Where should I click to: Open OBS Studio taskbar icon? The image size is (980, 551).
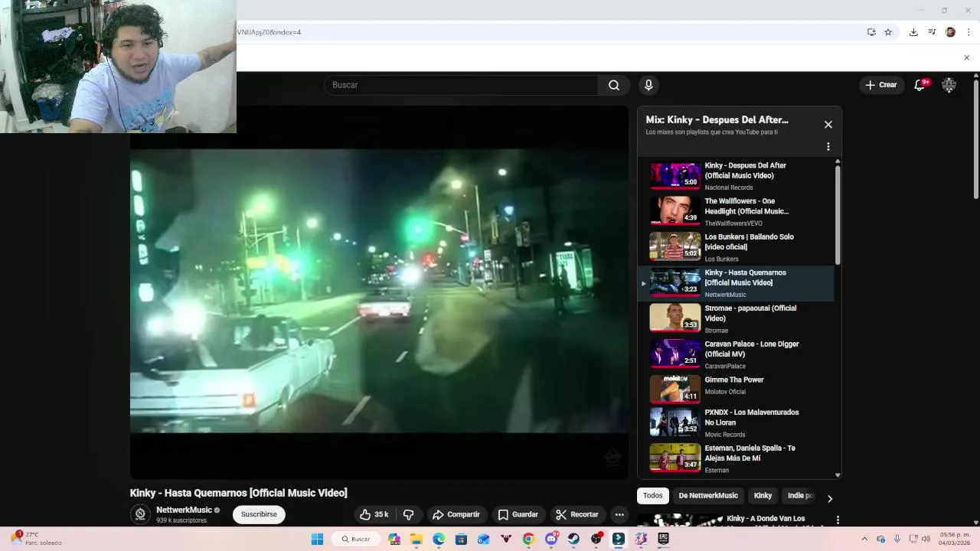pyautogui.click(x=596, y=539)
